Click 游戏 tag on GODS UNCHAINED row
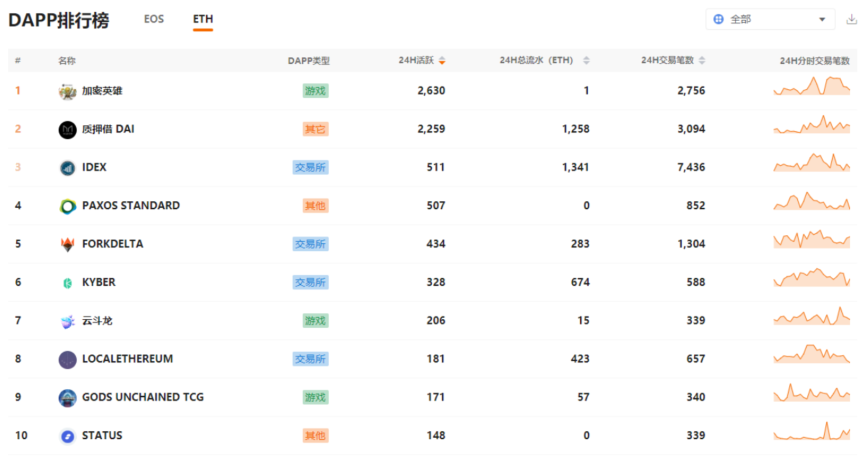This screenshot has height=462, width=864. coord(315,397)
